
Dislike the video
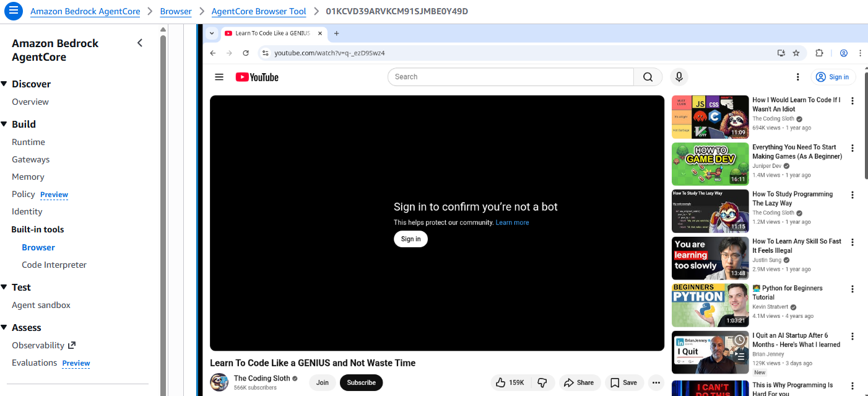[x=542, y=382]
